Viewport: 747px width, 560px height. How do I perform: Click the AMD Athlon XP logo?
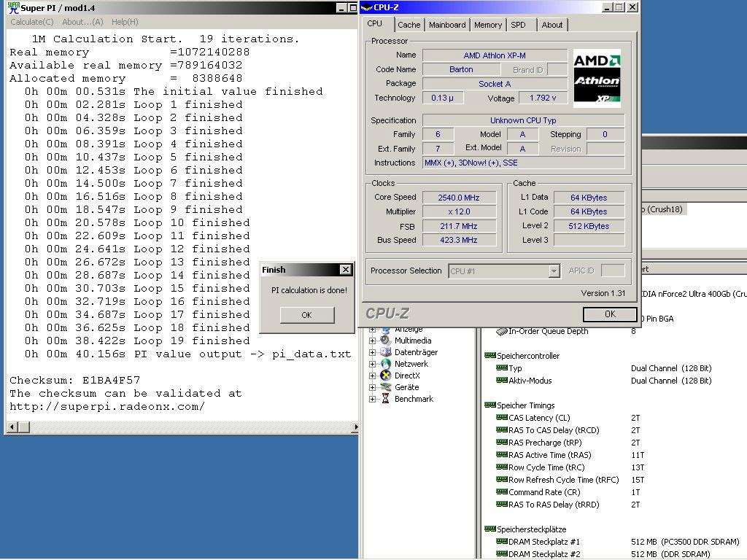[597, 77]
